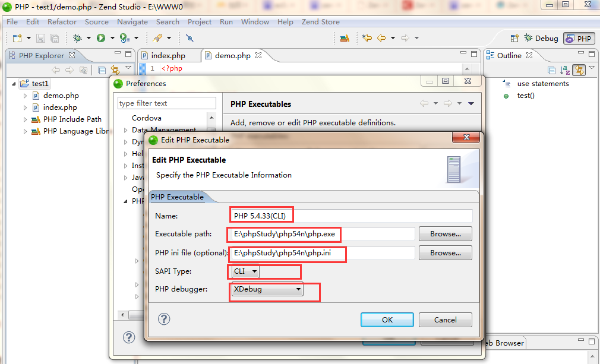600x364 pixels.
Task: Click the flashlight Search toolbar icon
Action: [157, 38]
